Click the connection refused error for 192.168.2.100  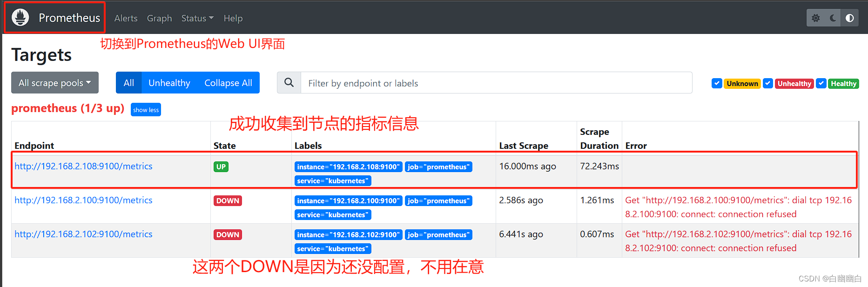(739, 207)
